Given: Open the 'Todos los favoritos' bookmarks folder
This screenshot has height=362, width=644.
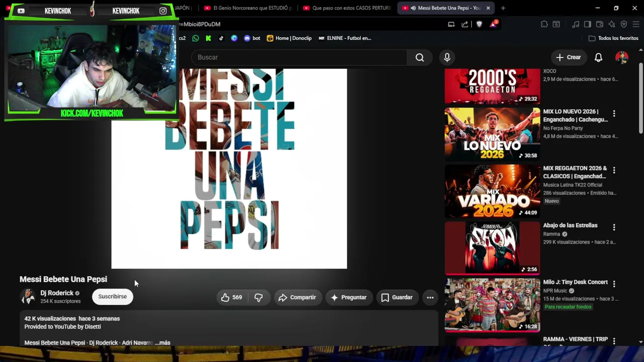Looking at the screenshot, I should (613, 38).
